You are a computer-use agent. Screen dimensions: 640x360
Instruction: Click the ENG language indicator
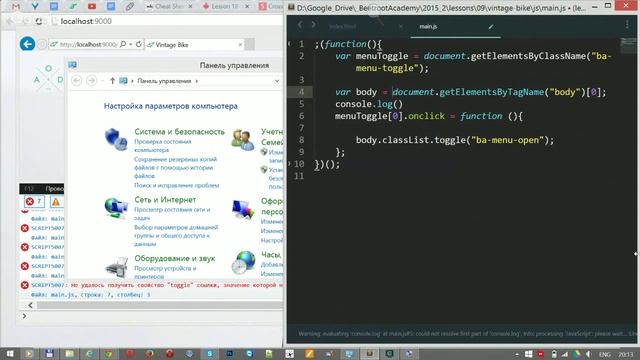pos(604,354)
